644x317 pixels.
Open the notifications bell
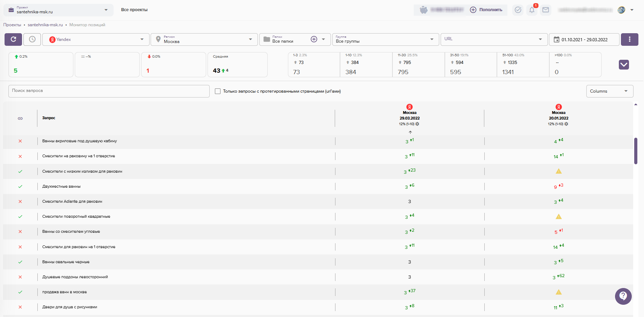point(532,10)
